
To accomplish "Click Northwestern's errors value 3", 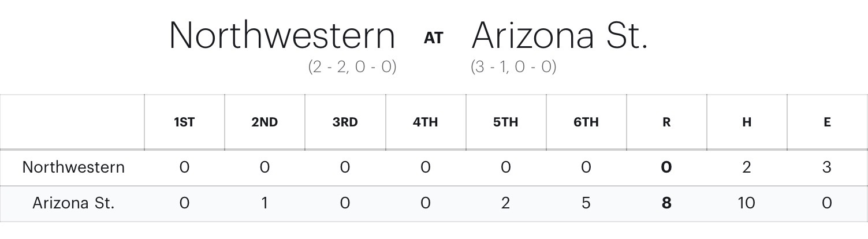I will pyautogui.click(x=827, y=167).
